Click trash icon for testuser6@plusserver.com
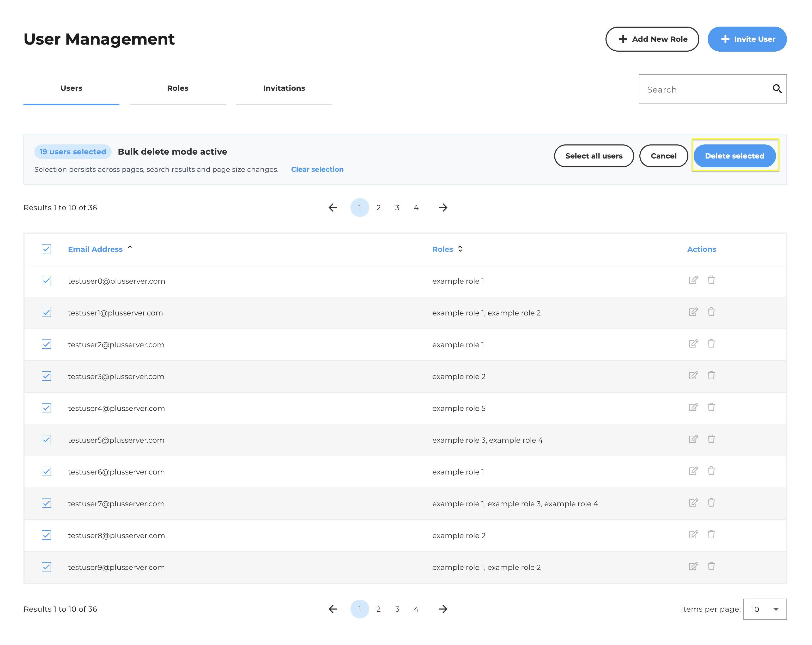 [x=711, y=471]
